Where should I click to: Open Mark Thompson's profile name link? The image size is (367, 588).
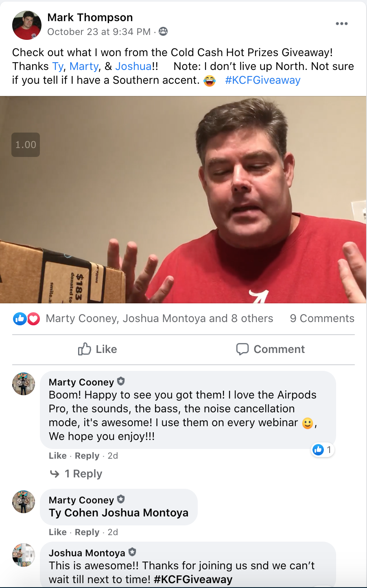coord(90,17)
